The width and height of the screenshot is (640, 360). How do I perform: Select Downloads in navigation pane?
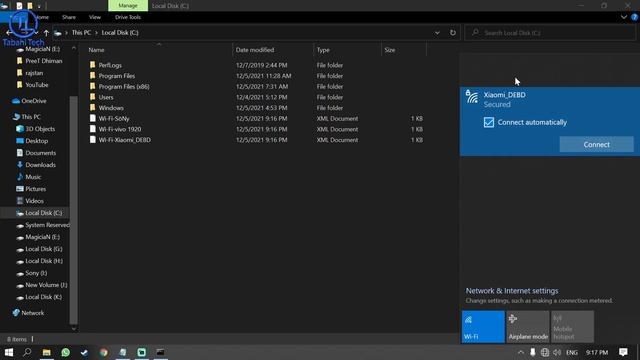[x=40, y=165]
